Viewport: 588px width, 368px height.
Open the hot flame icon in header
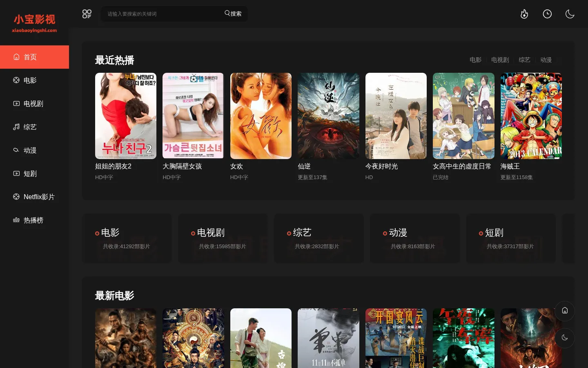pos(524,14)
